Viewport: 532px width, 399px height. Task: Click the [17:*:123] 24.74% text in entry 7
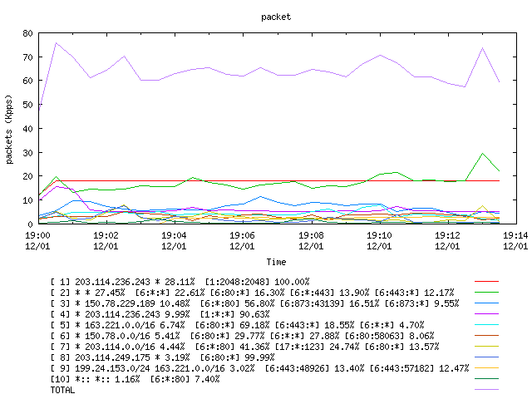317,347
